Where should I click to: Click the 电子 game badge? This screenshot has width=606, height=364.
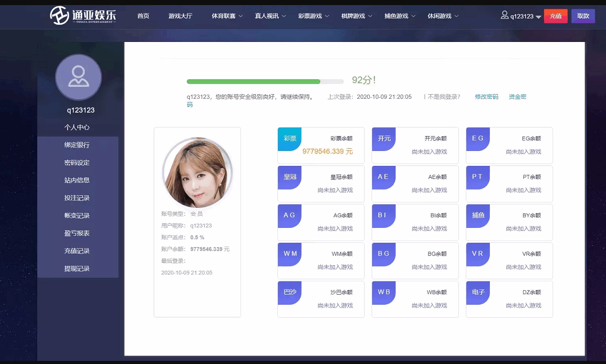coord(478,292)
